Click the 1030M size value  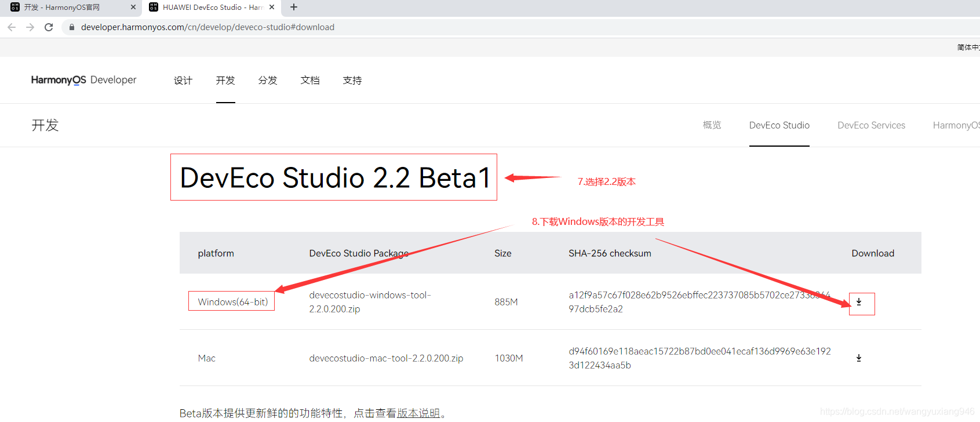tap(509, 358)
